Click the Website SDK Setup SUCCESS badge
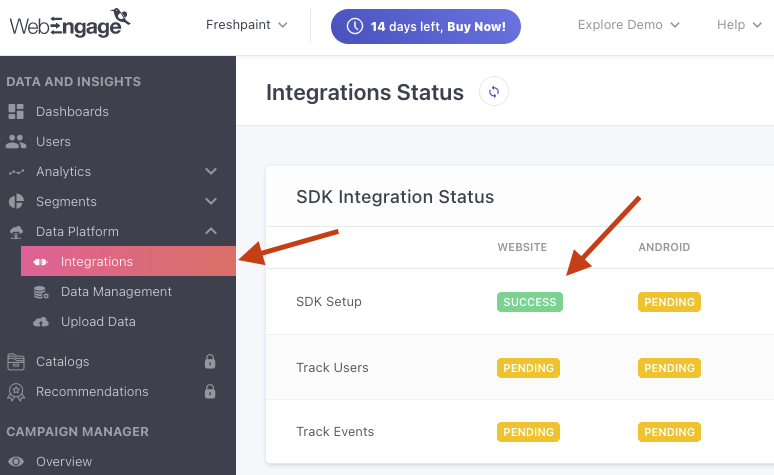The image size is (774, 475). point(529,302)
